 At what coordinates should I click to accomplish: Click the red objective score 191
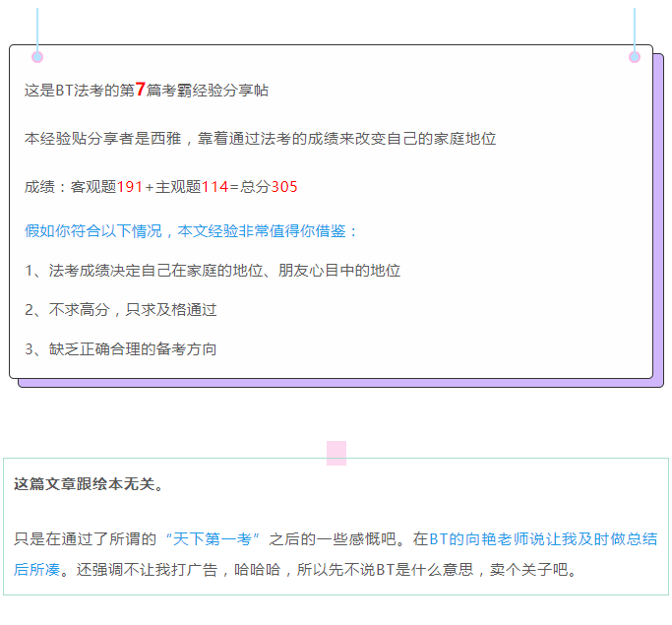coord(130,187)
